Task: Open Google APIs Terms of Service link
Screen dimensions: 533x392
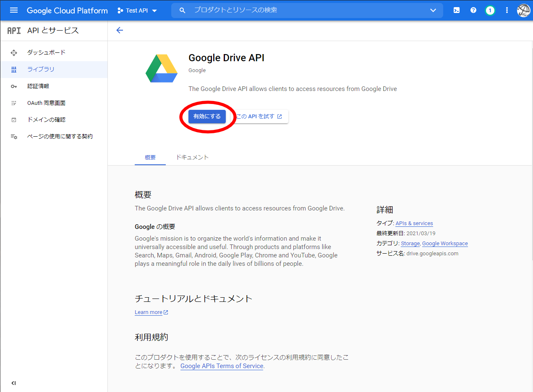Action: pos(222,366)
